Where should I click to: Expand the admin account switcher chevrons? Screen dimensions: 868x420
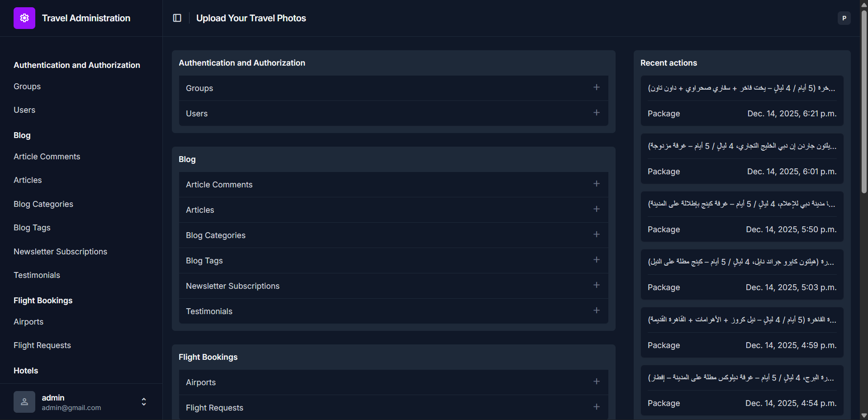(x=144, y=402)
